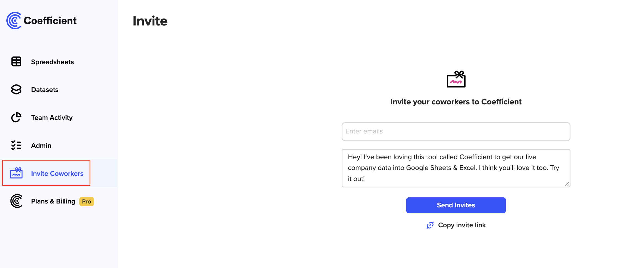The height and width of the screenshot is (268, 644).
Task: Select the Admin checklist icon
Action: coord(16,145)
